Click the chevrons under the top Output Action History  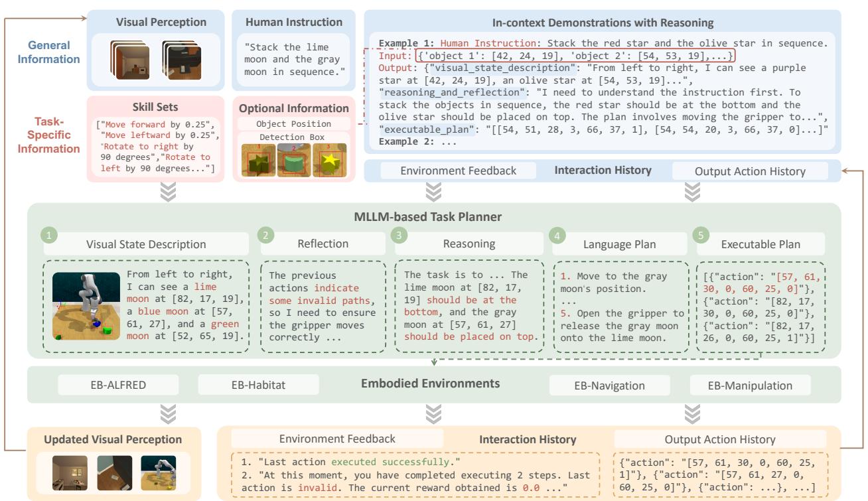[692, 192]
